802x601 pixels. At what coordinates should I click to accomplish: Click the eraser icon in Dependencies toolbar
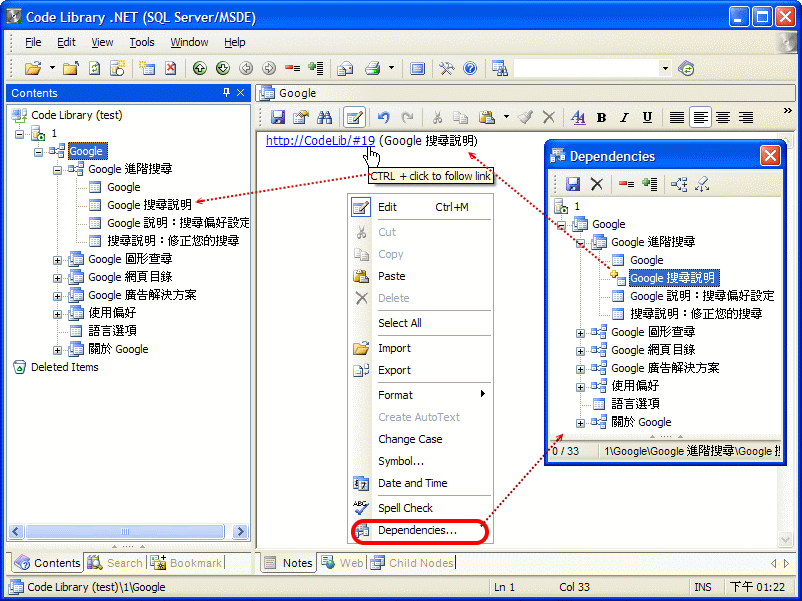[702, 184]
